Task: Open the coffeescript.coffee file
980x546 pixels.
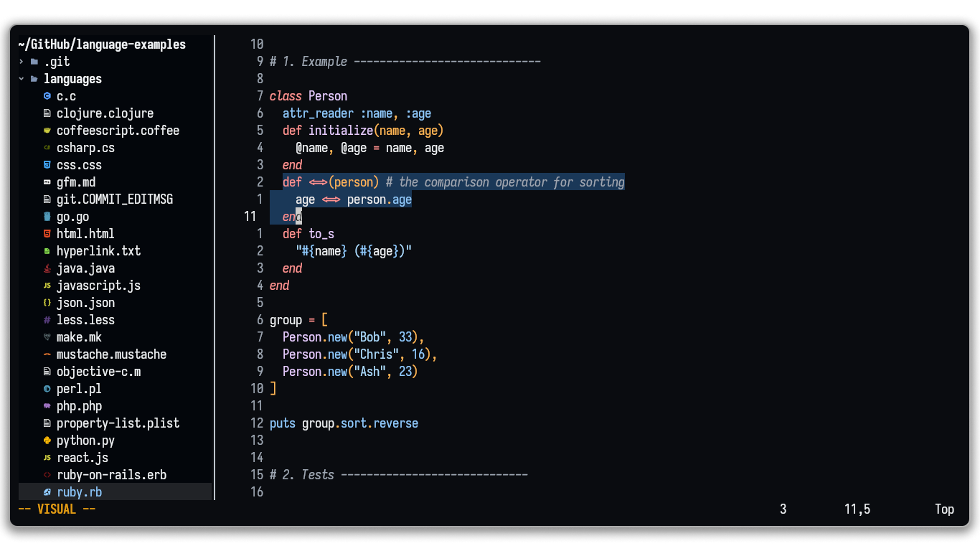Action: pyautogui.click(x=118, y=130)
